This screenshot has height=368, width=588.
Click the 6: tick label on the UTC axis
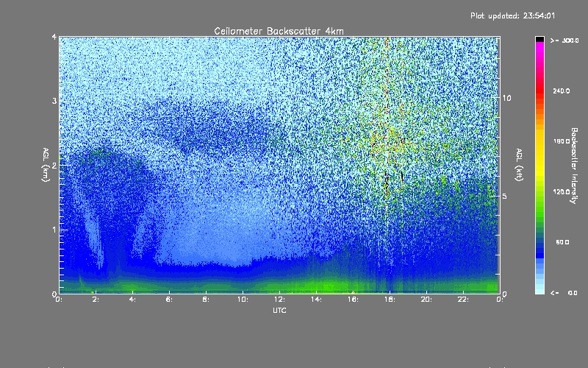pos(169,300)
